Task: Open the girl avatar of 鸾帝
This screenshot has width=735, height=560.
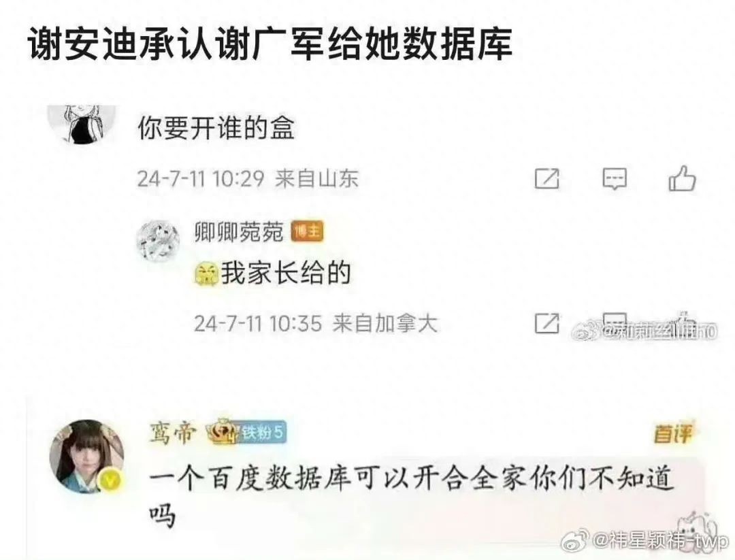Action: (87, 457)
